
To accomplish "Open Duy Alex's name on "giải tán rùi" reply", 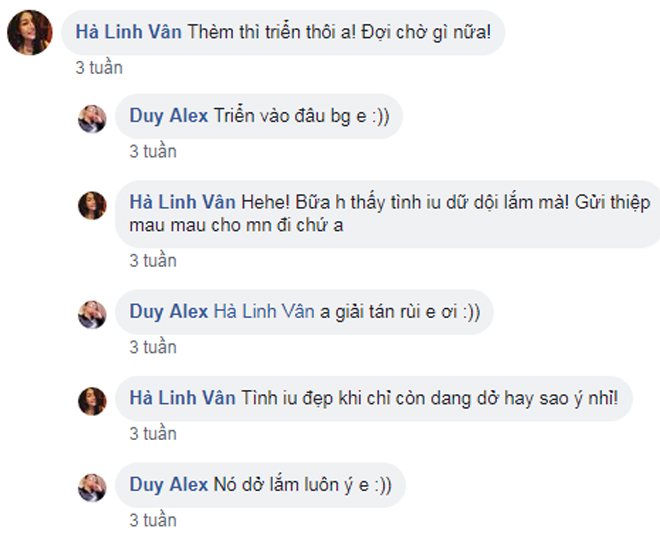I will point(169,312).
